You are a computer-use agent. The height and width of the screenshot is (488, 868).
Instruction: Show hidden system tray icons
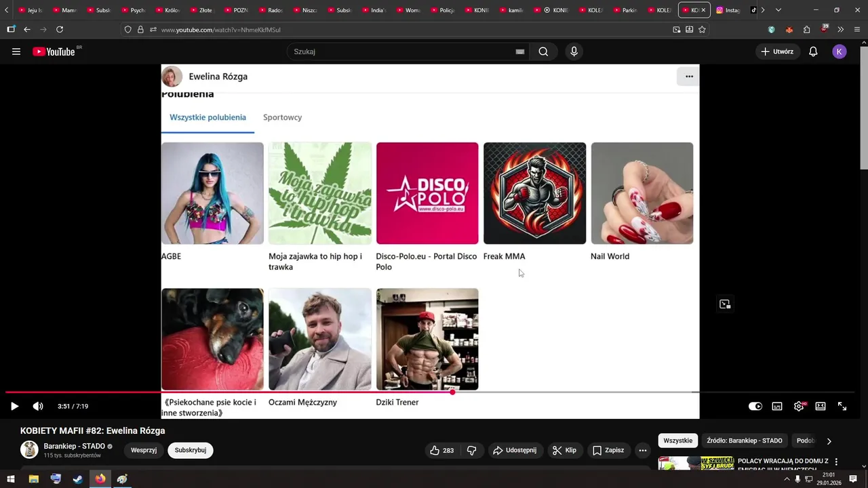click(787, 479)
